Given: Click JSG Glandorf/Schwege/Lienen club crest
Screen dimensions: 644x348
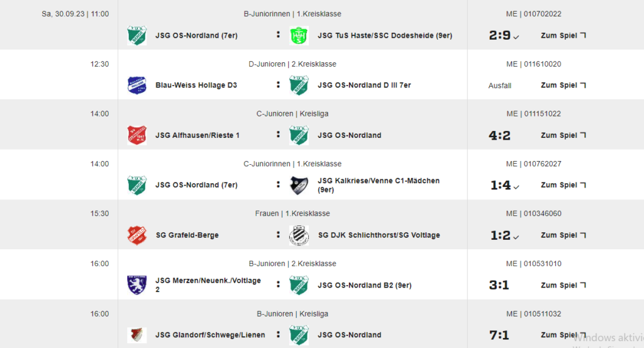Looking at the screenshot, I should (136, 335).
